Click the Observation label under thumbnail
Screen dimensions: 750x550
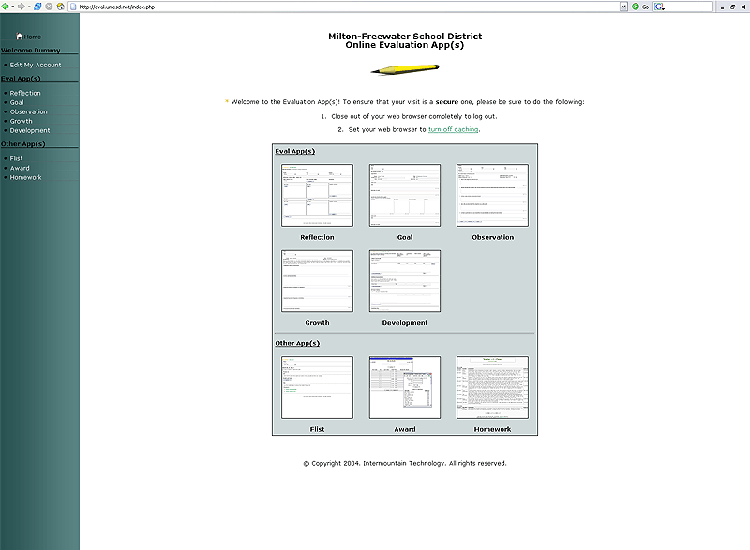pyautogui.click(x=493, y=237)
